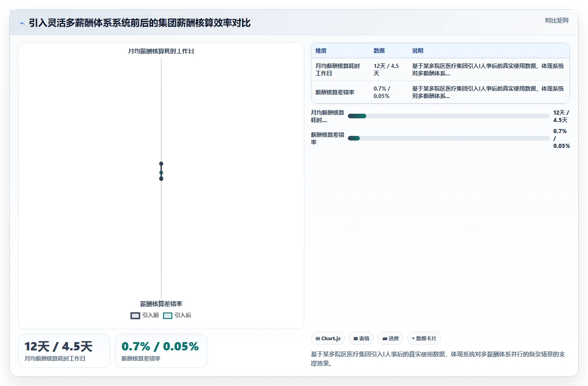Select the 数据卡片 tag

(424, 338)
